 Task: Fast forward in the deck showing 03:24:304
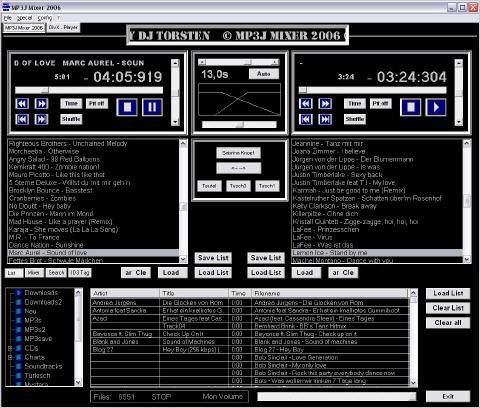tap(325, 104)
